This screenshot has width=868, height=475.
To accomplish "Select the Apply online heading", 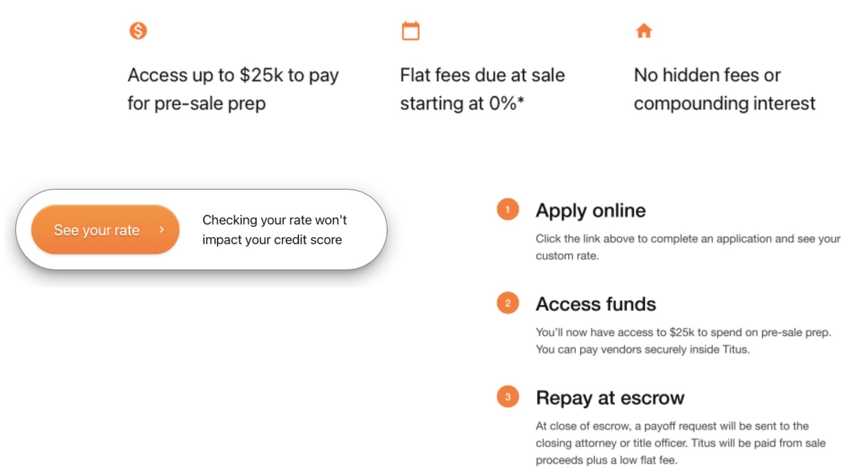I will click(x=590, y=211).
